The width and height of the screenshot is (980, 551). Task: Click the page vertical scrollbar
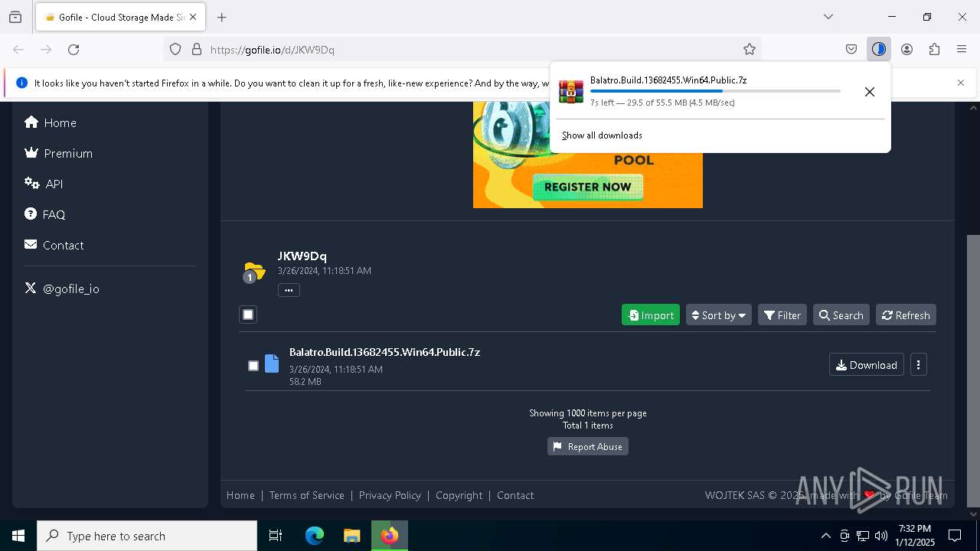[973, 370]
